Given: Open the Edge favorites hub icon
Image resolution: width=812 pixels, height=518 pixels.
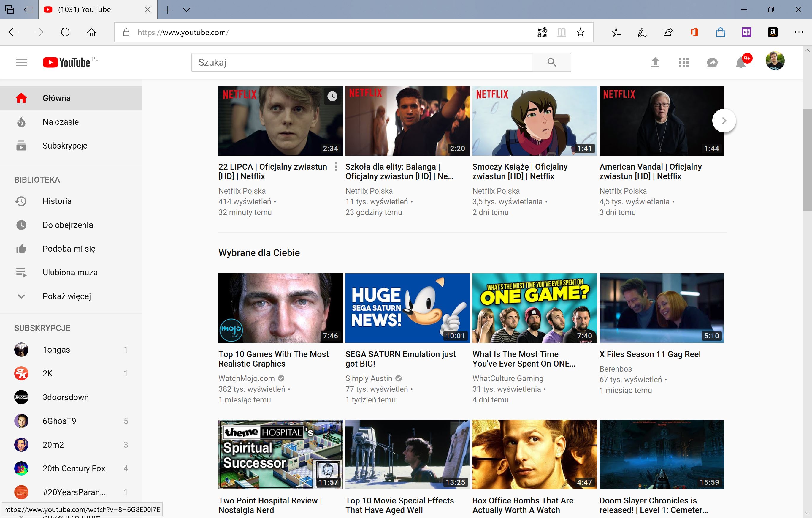Looking at the screenshot, I should tap(616, 32).
